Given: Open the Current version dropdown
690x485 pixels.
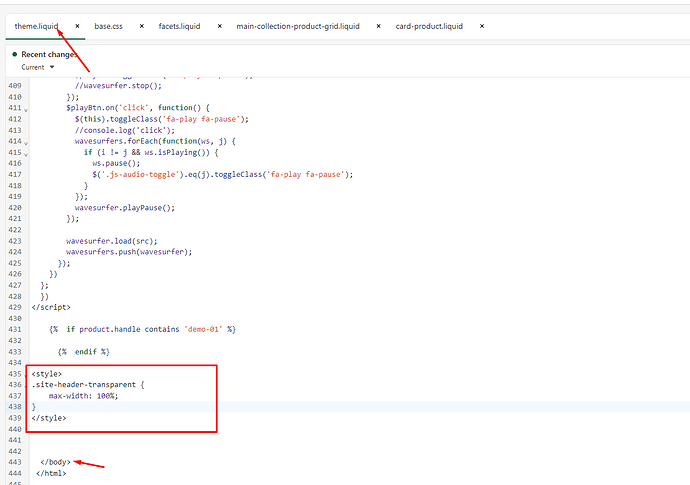Looking at the screenshot, I should (x=38, y=67).
